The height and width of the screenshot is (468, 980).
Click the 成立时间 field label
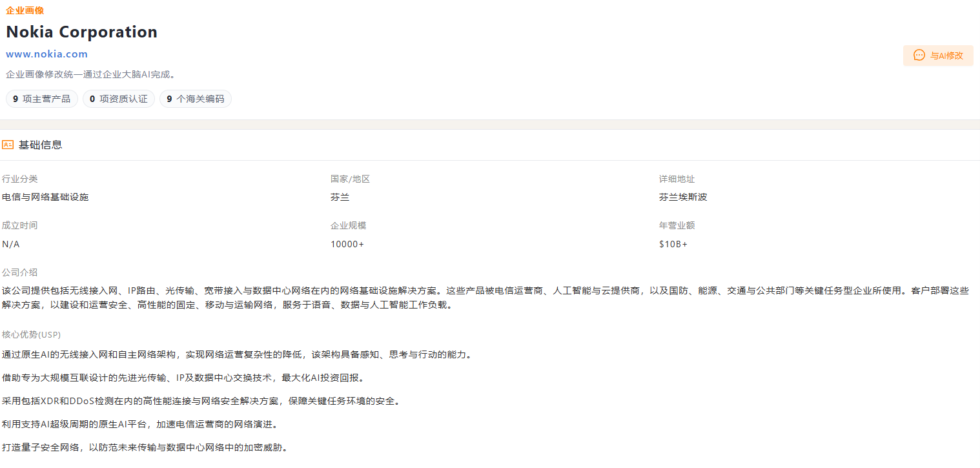click(x=20, y=225)
